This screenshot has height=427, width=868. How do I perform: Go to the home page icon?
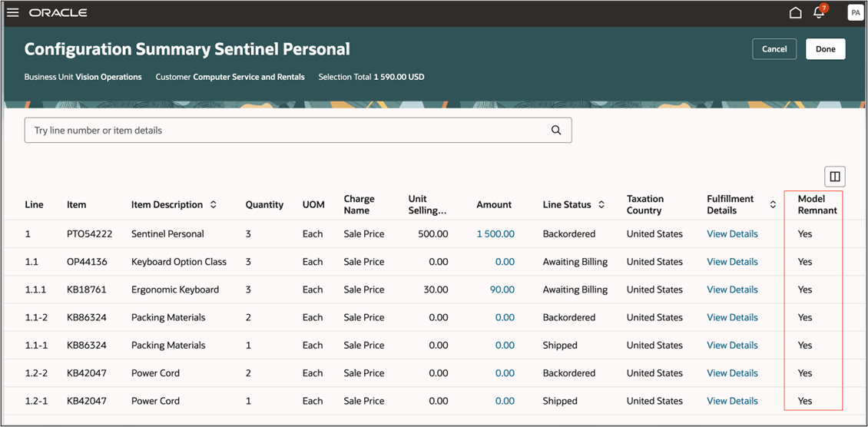[x=796, y=13]
